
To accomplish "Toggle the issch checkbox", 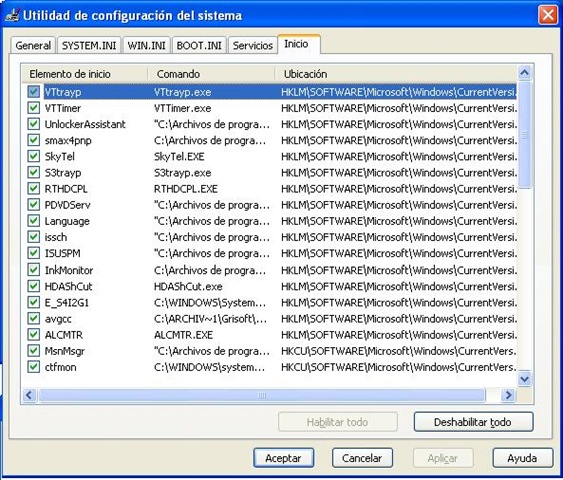I will (x=34, y=237).
